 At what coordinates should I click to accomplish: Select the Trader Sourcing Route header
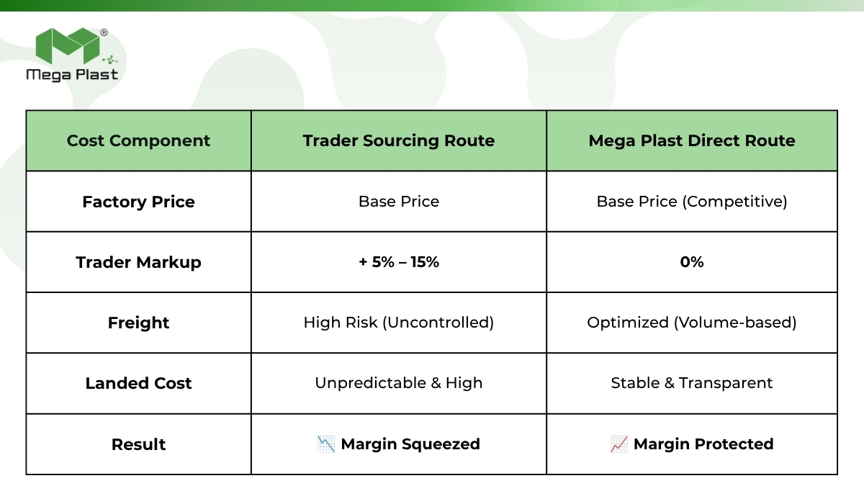click(x=399, y=140)
